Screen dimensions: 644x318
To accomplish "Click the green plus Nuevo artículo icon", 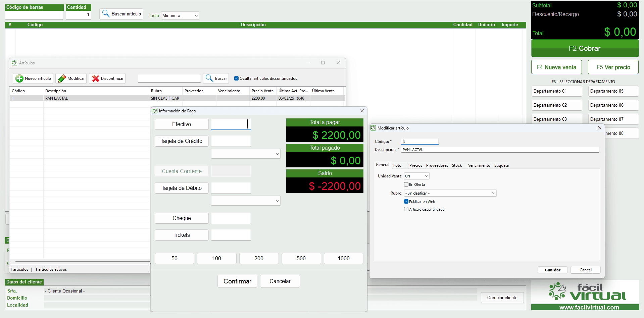I will click(x=19, y=78).
